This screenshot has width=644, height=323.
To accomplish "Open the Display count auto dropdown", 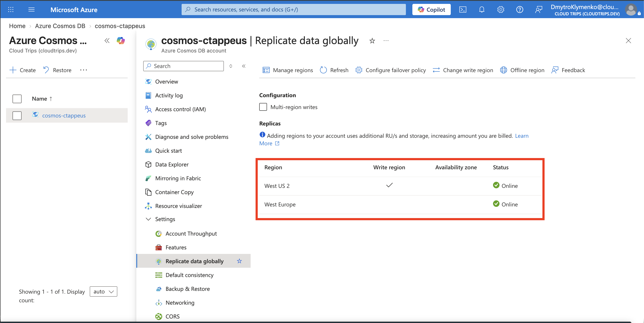I will tap(104, 291).
